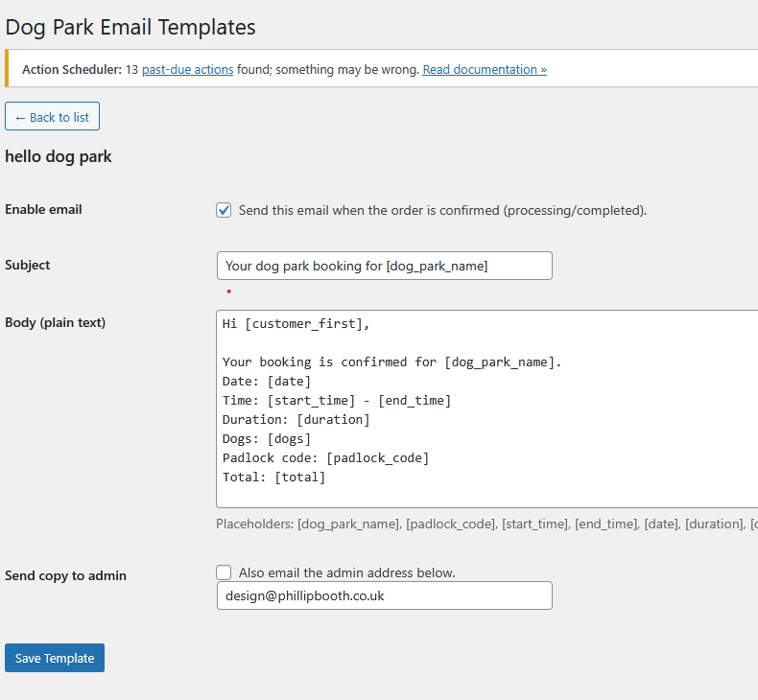Select the 'Dog Park Email Templates' heading
The height and width of the screenshot is (700, 758).
(x=130, y=28)
